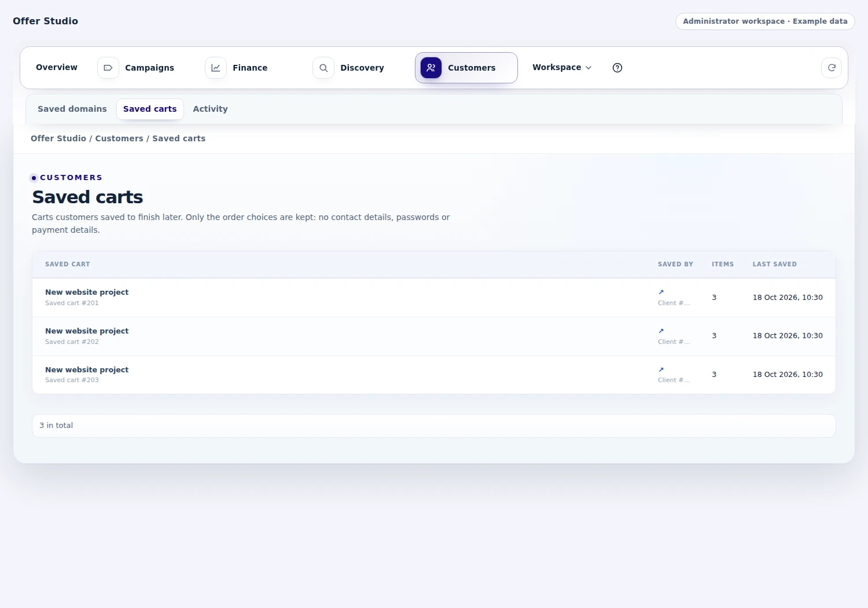This screenshot has width=868, height=608.
Task: Click Administrator workspace Example data badge
Action: pyautogui.click(x=765, y=21)
